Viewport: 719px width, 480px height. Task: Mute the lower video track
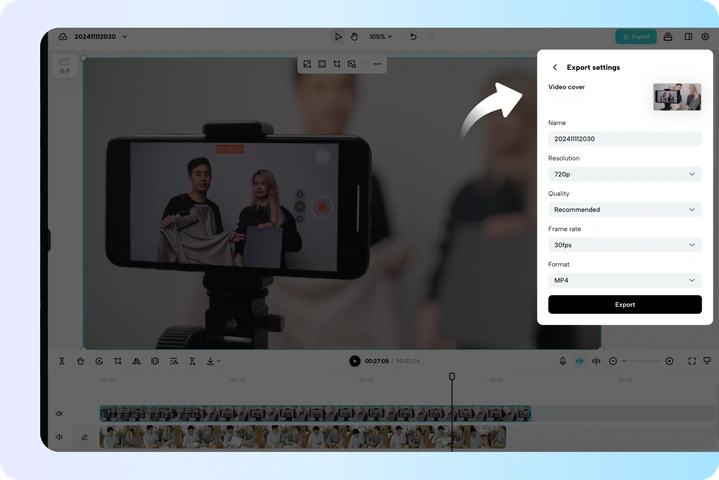click(x=59, y=437)
